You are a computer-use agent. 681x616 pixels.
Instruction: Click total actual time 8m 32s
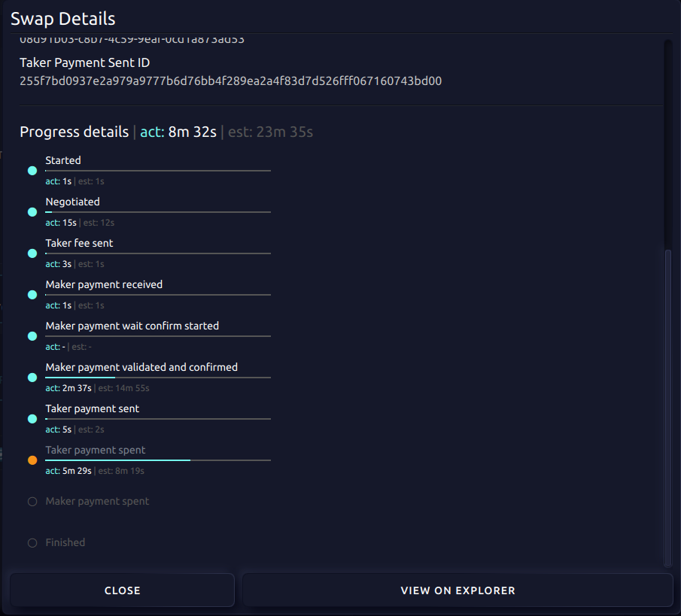coord(178,132)
